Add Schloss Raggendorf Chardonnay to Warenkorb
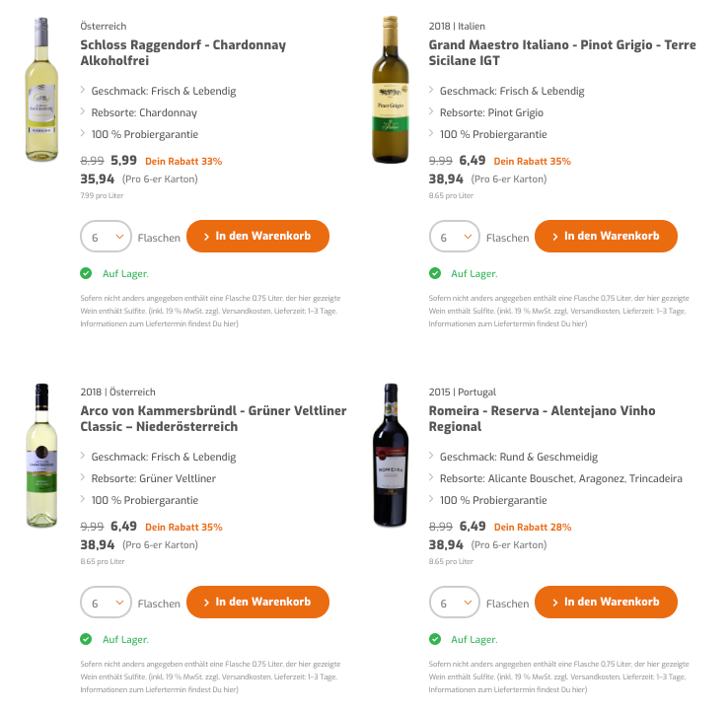 pyautogui.click(x=256, y=237)
